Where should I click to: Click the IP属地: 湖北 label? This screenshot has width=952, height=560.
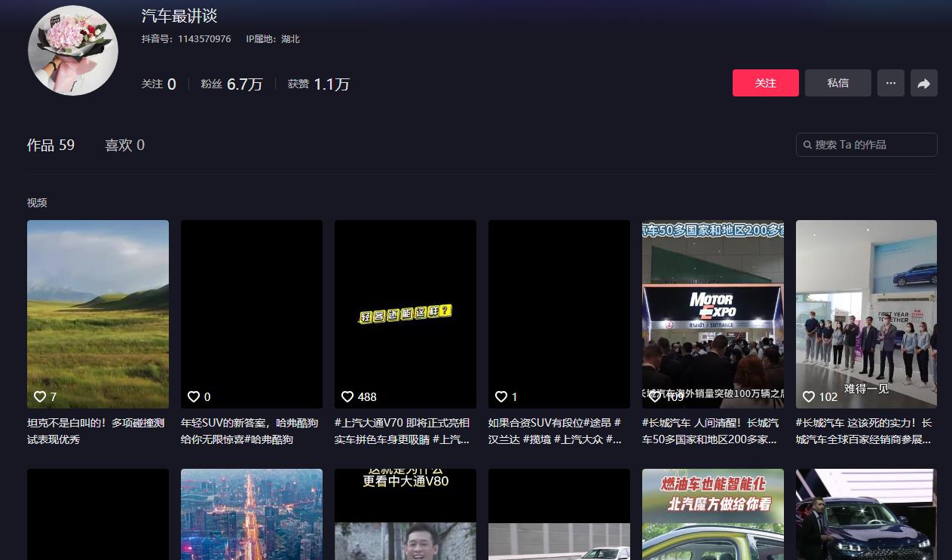(273, 39)
